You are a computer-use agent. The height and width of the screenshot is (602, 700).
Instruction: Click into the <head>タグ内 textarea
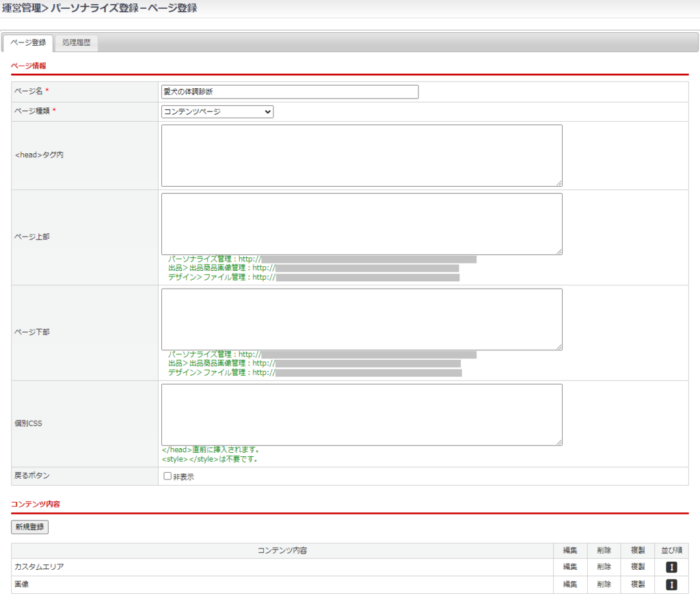[x=362, y=155]
